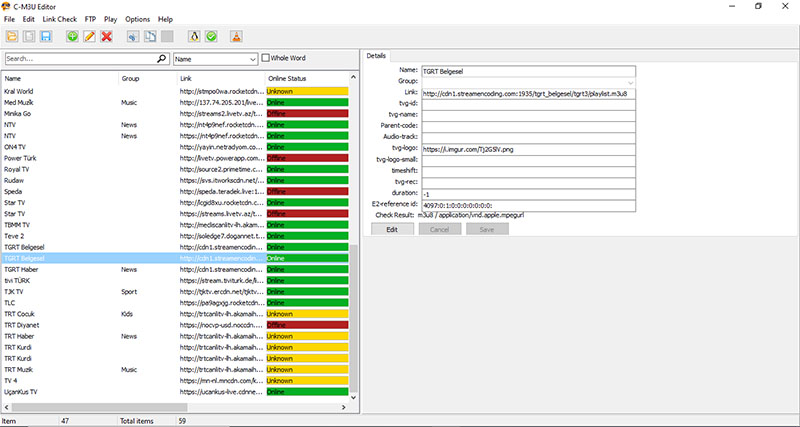Click the blue cut toolbar icon
This screenshot has width=800, height=427.
tap(133, 36)
